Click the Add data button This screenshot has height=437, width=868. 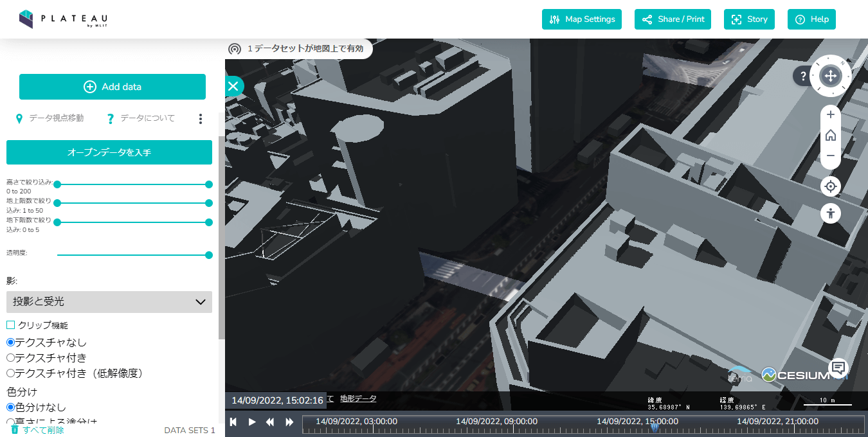112,86
